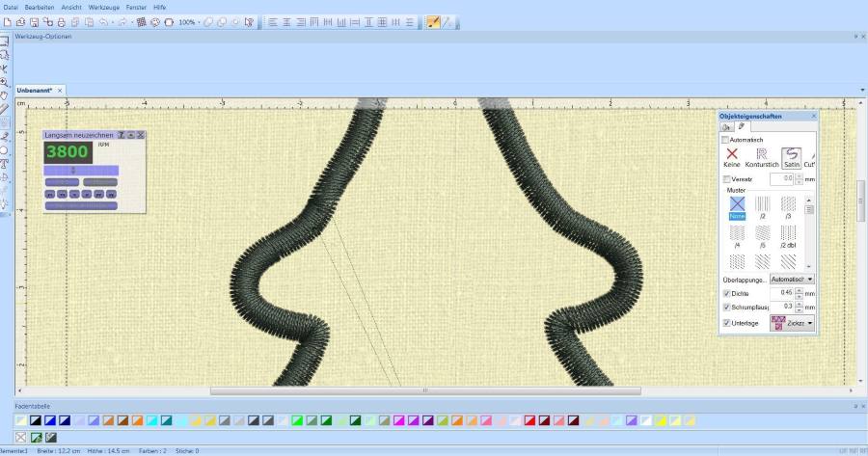Screen dimensions: 868x456
Task: Click the undo arrow icon
Action: pos(103,22)
